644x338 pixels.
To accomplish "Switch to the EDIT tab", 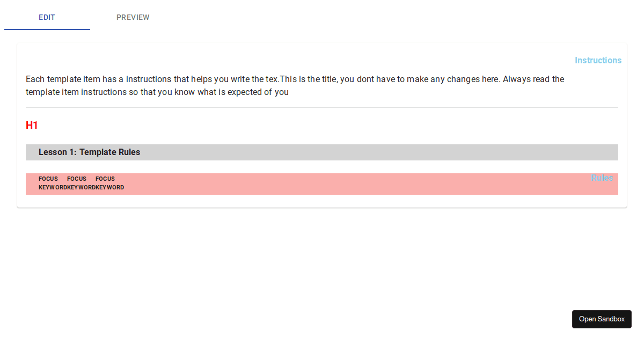I will tap(47, 17).
